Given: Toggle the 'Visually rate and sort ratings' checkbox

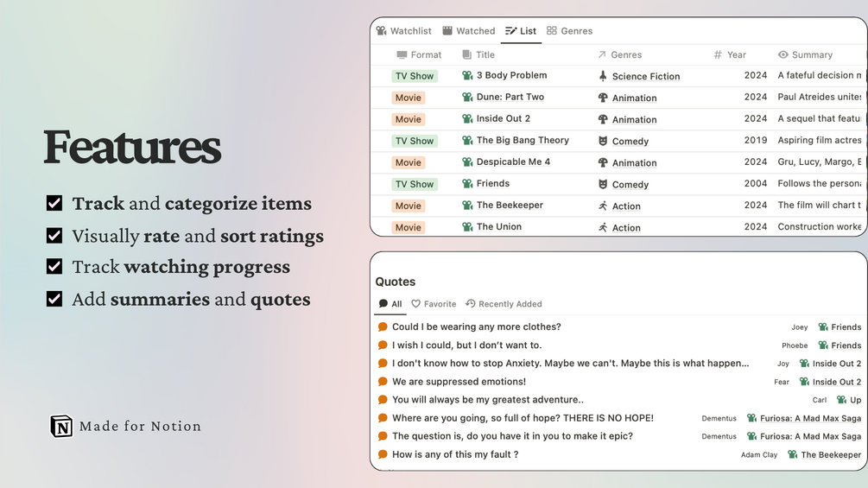Looking at the screenshot, I should 54,236.
